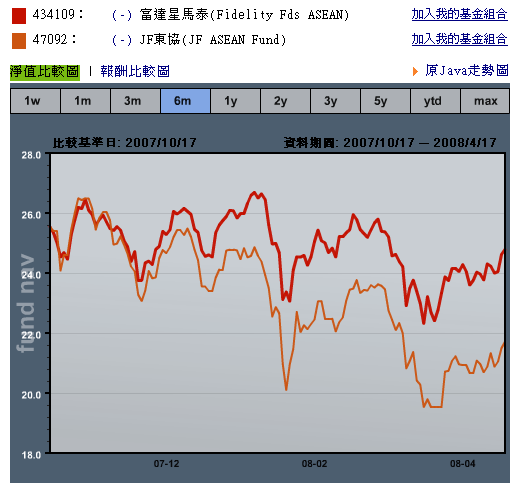Set chart range to 2y
Screen dimensions: 520x489
285,101
